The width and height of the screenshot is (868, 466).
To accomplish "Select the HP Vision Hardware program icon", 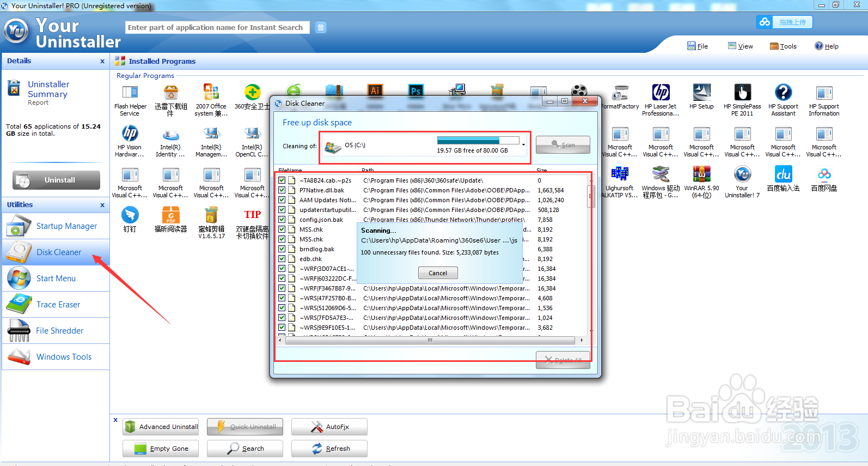I will tap(130, 141).
